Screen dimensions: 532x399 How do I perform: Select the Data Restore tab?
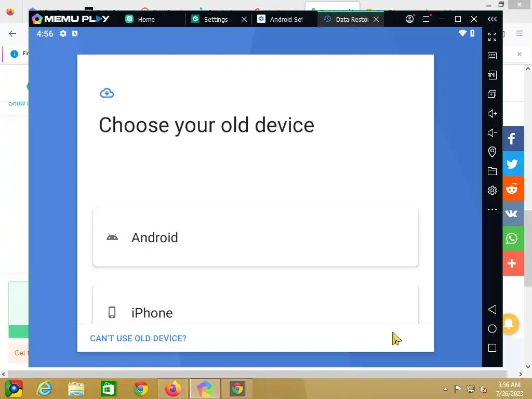347,19
